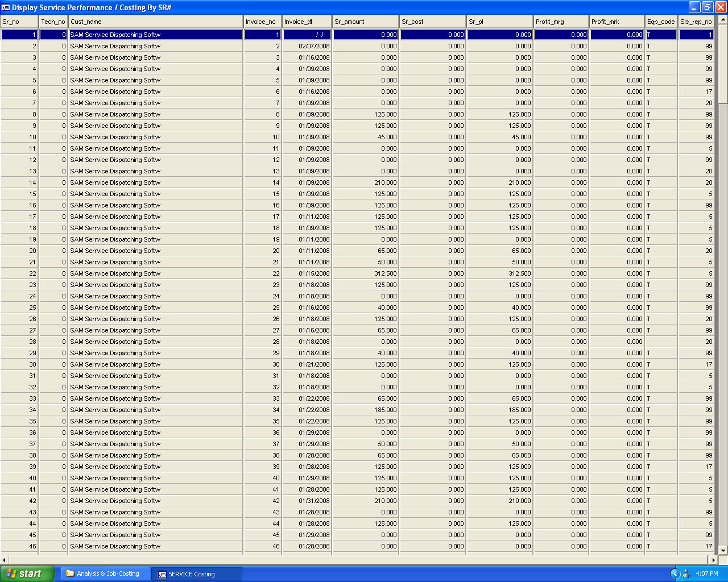Select Sr_amount 312.500 in row 22

[366, 273]
